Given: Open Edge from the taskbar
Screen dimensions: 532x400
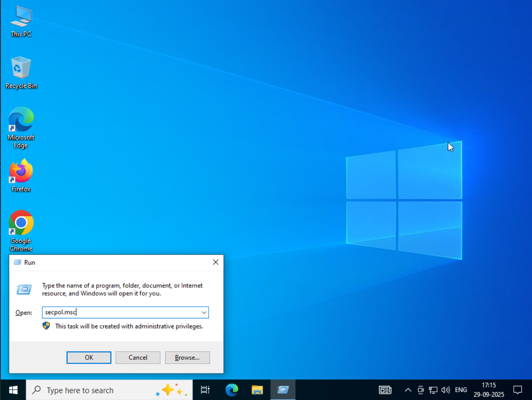Looking at the screenshot, I should point(232,390).
